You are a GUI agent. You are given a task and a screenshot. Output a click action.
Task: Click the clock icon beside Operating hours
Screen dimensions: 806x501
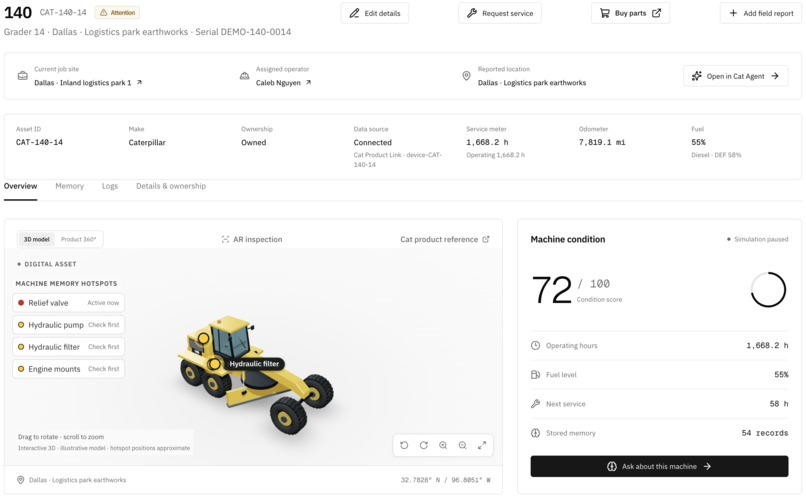[535, 345]
